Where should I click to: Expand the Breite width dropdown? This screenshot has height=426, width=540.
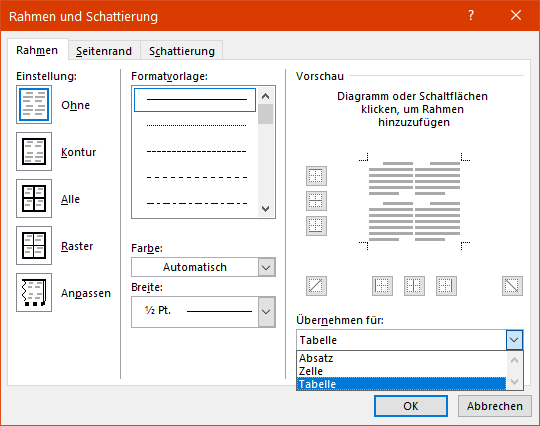(267, 312)
